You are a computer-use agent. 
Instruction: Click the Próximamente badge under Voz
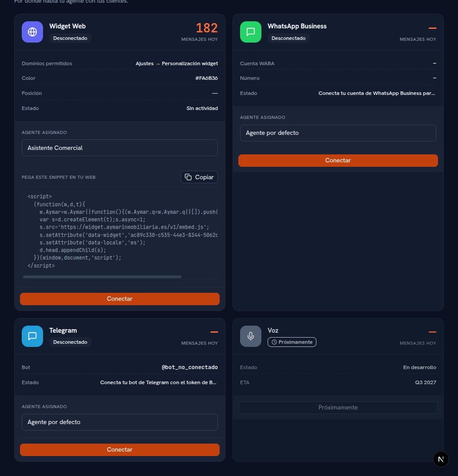click(292, 342)
